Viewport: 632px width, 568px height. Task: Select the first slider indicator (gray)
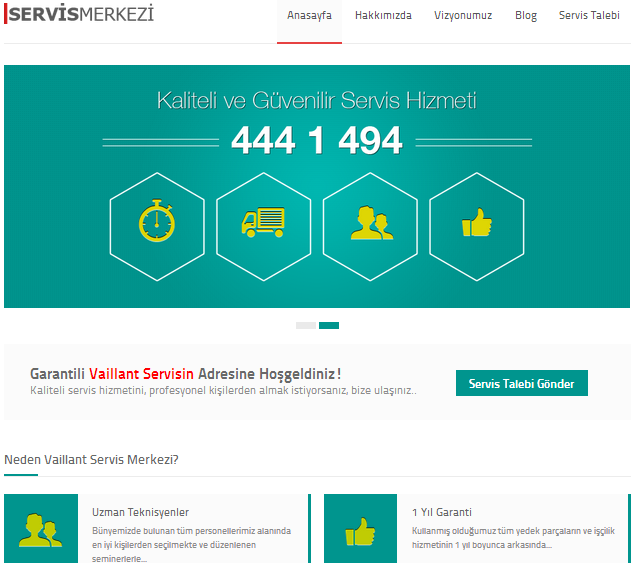coord(306,325)
